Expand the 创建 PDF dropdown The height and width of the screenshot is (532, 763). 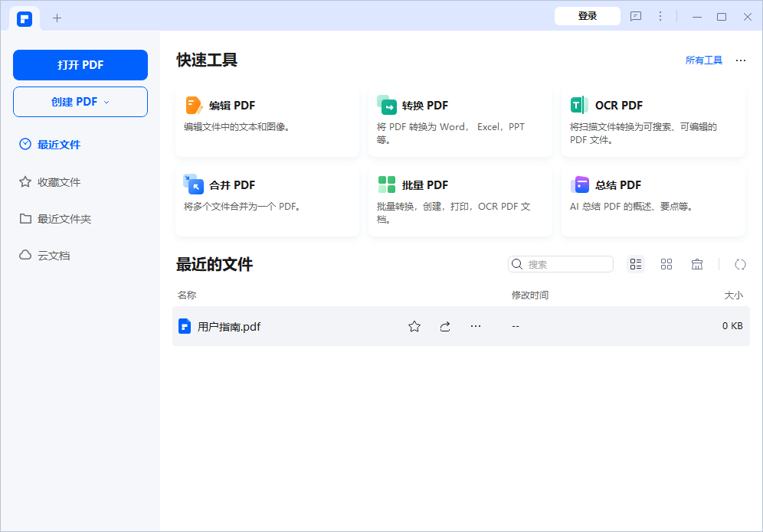tap(80, 101)
